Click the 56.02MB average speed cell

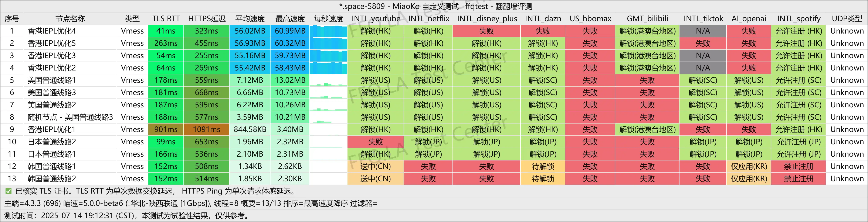[250, 31]
